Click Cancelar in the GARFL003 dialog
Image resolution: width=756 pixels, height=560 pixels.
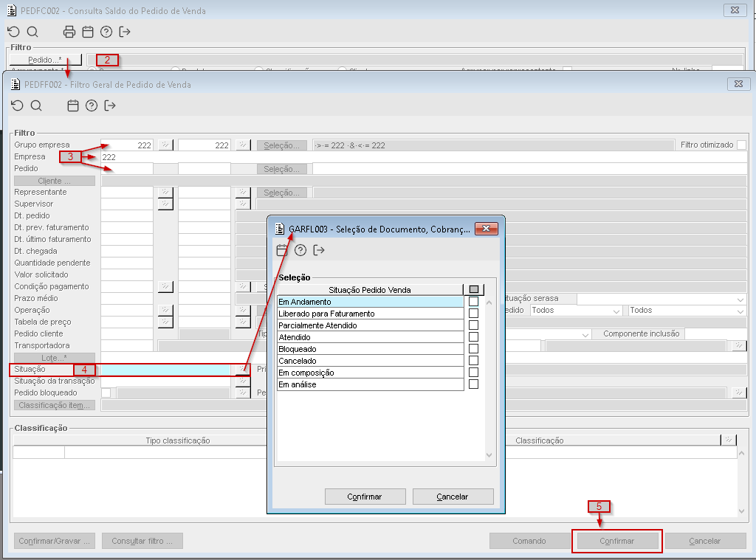pos(453,497)
